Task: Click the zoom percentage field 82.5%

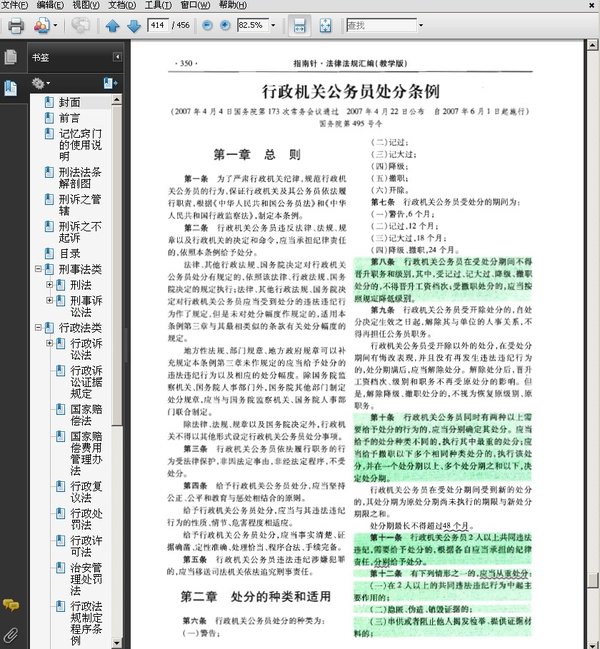Action: point(252,25)
